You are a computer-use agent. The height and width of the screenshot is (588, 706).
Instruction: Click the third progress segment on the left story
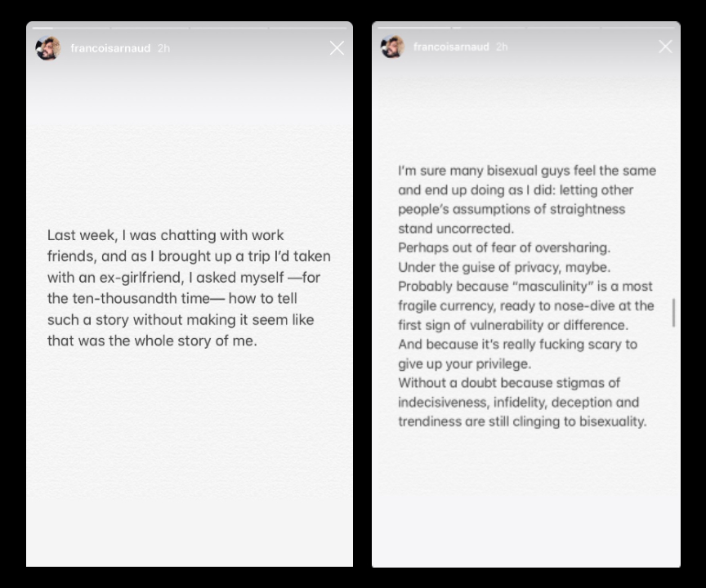[229, 28]
